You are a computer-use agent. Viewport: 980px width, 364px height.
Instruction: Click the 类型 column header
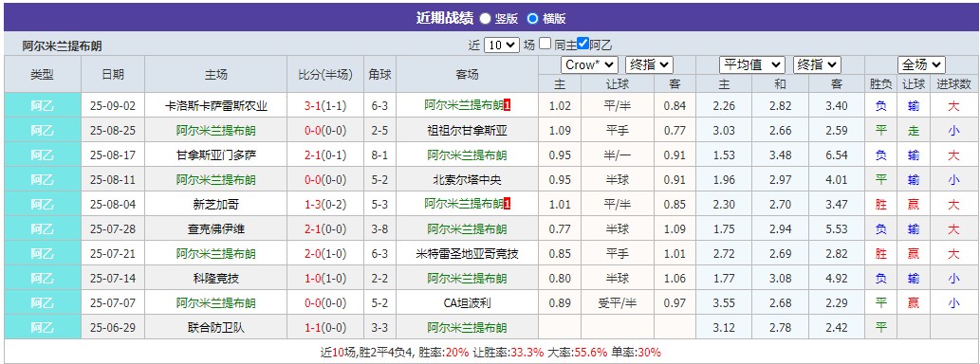(x=43, y=74)
